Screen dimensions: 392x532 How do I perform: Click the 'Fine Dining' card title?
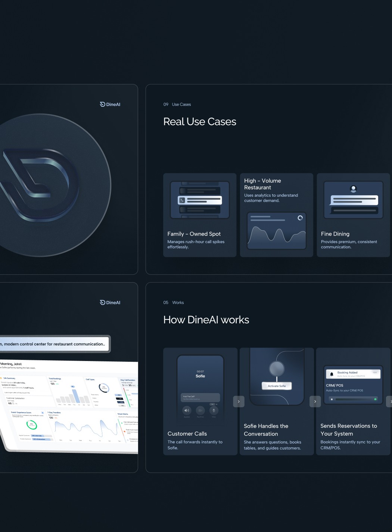point(335,234)
